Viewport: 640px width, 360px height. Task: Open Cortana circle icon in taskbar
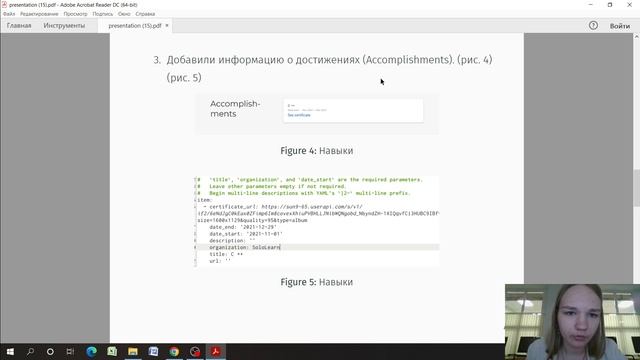click(x=50, y=351)
